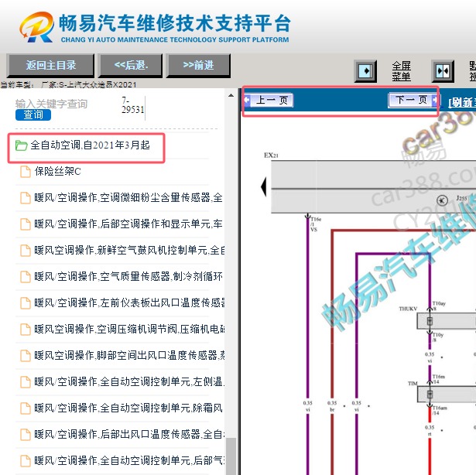Go forward with >>前进 button
The width and height of the screenshot is (476, 475).
(198, 65)
